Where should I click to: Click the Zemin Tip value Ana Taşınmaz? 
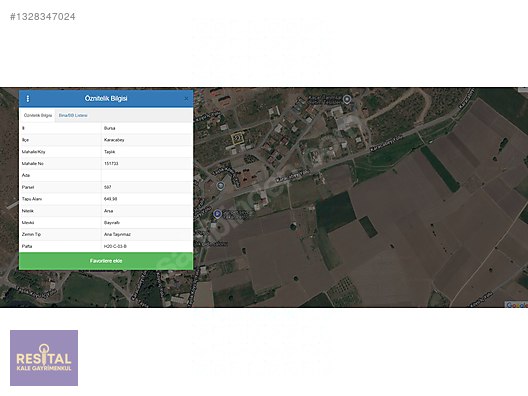click(117, 234)
